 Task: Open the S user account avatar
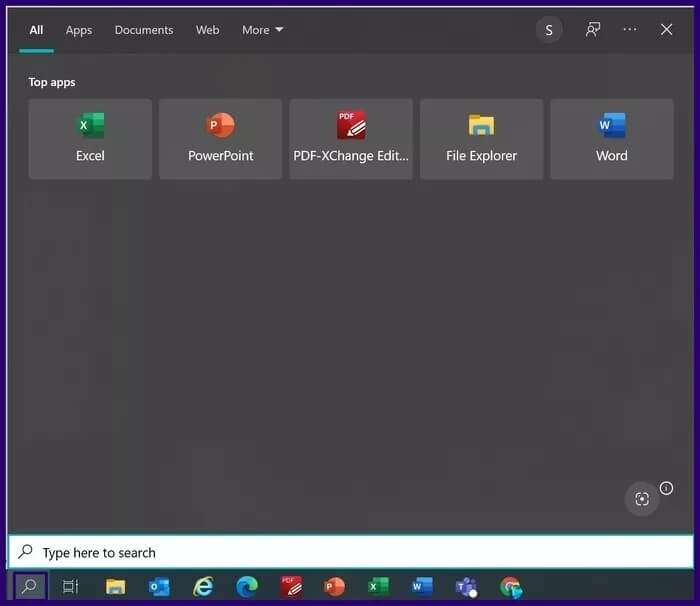[x=549, y=30]
